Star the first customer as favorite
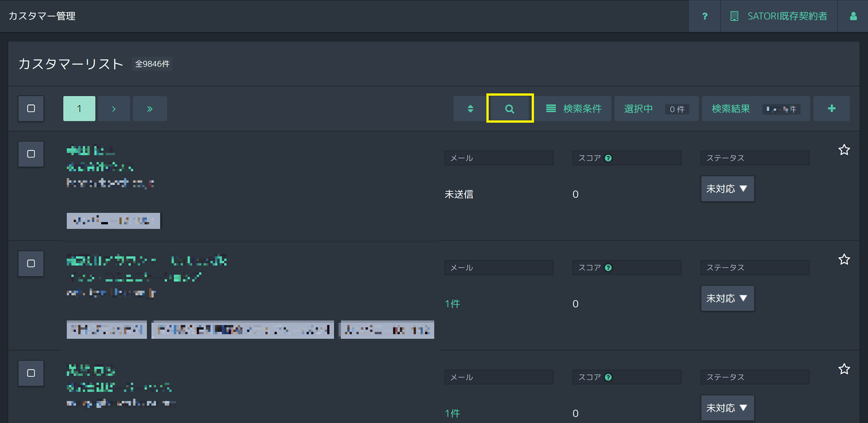868x423 pixels. pyautogui.click(x=844, y=150)
